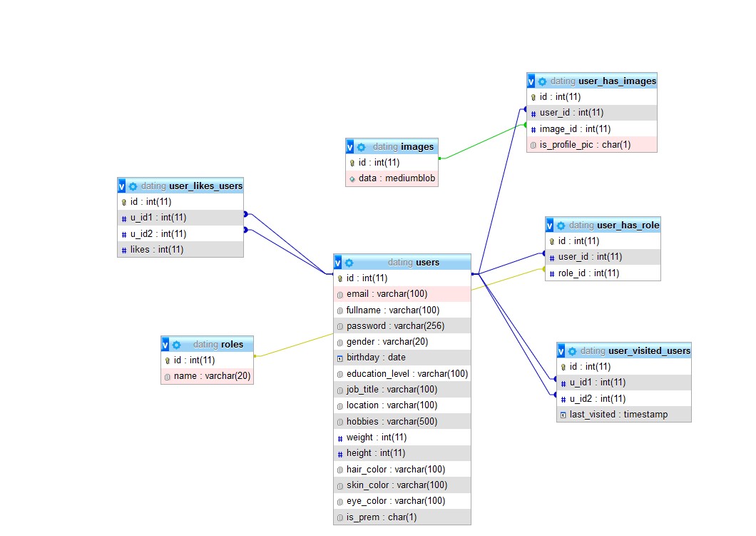Click blob icon next to data column

click(352, 179)
